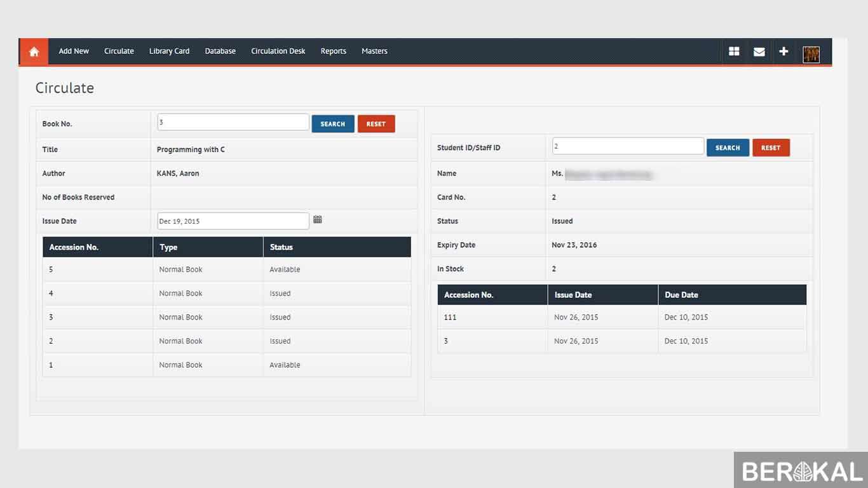This screenshot has width=868, height=488.
Task: Open the Issue Date calendar icon
Action: coord(318,220)
